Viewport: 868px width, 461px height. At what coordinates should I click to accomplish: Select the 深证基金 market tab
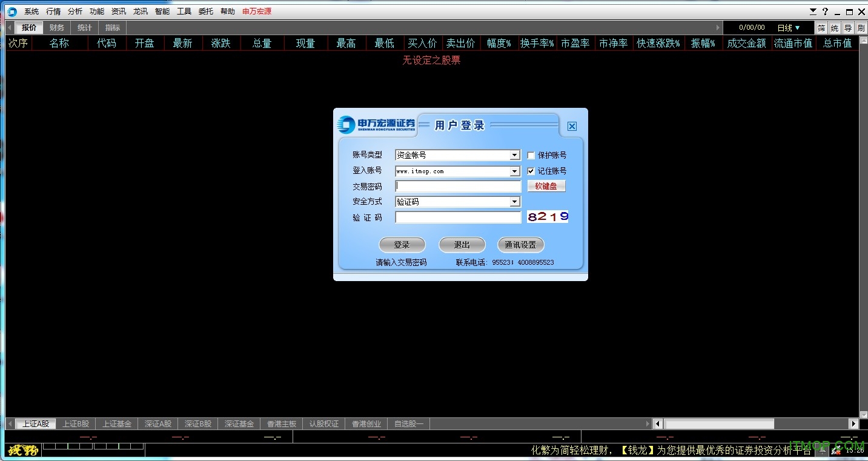pyautogui.click(x=239, y=424)
